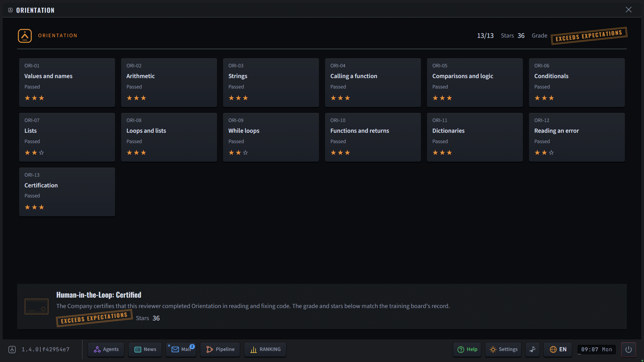
Task: Open ORI-07 Lists lesson card
Action: 67,137
